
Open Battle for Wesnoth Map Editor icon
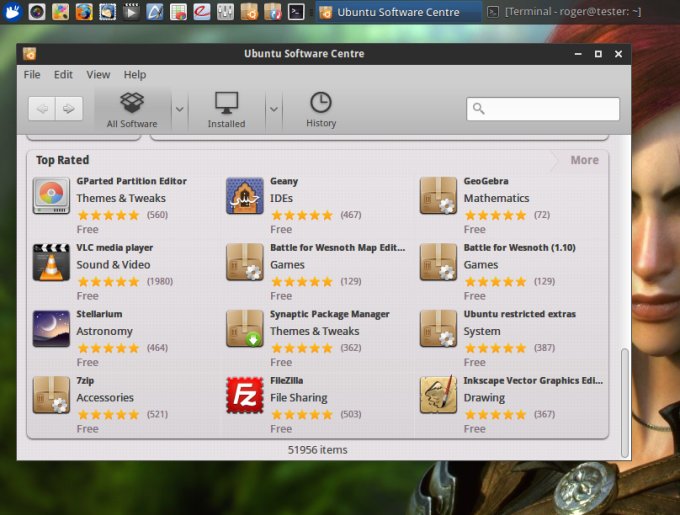[245, 262]
